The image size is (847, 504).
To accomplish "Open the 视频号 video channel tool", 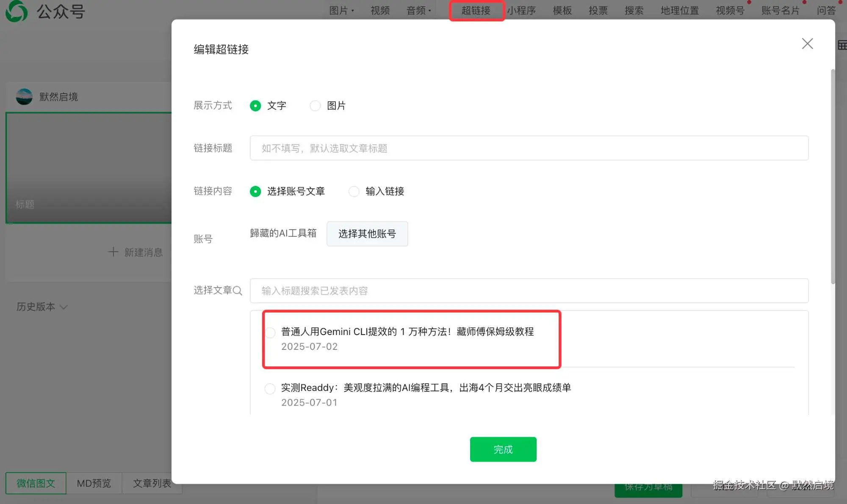I will click(x=729, y=11).
